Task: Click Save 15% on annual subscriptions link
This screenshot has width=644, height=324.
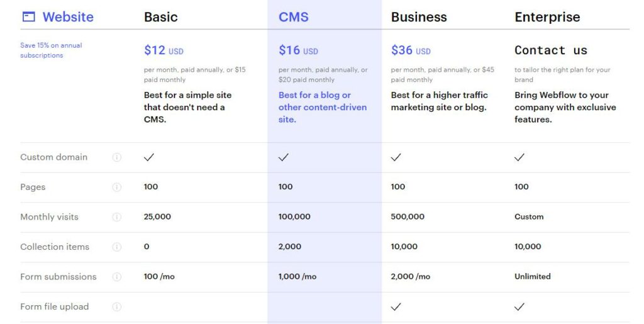Action: 51,50
